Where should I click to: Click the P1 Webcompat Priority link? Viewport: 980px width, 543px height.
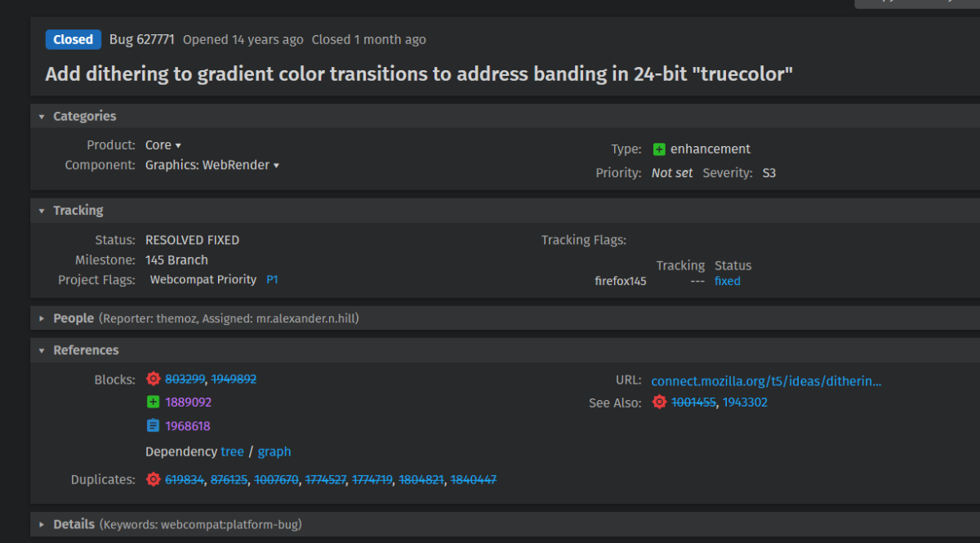(x=272, y=279)
